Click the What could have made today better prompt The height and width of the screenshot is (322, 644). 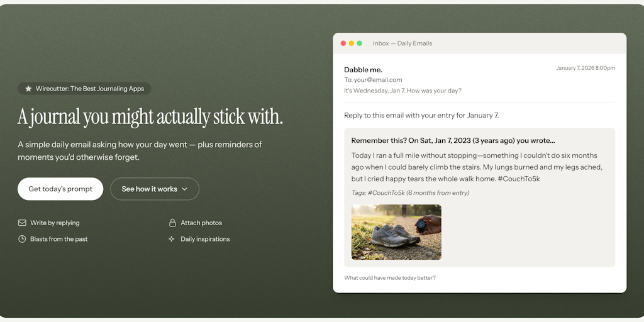pyautogui.click(x=390, y=277)
